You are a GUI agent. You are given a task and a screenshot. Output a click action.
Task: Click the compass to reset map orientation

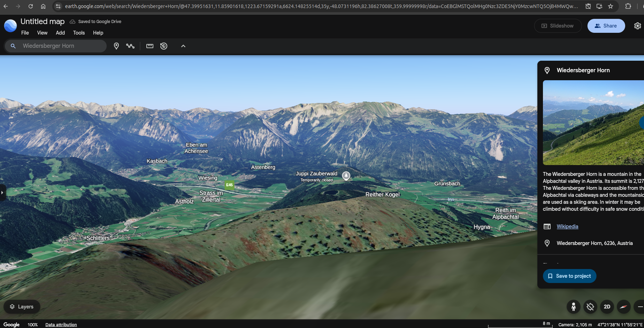pos(623,307)
